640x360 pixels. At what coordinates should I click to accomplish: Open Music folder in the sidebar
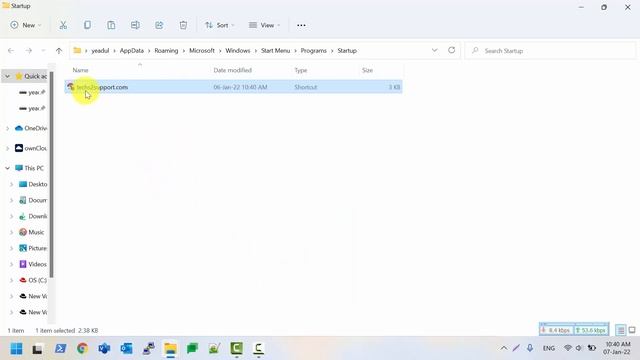(32, 232)
